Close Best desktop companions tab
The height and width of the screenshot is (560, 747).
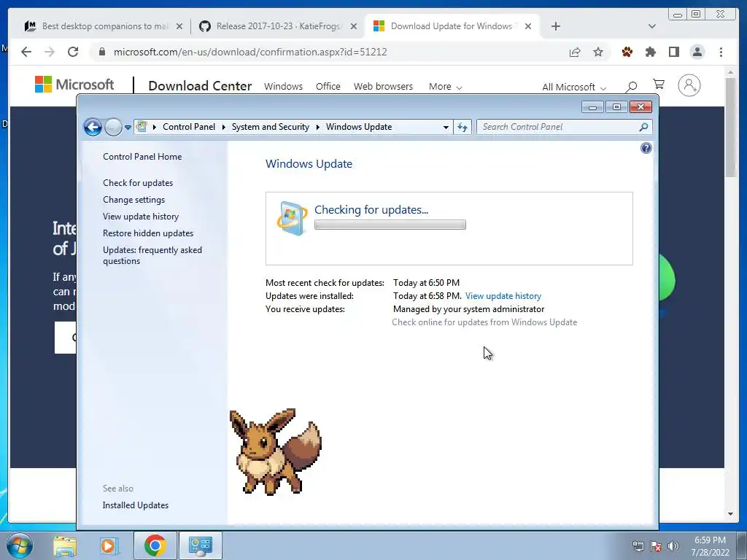coord(179,26)
